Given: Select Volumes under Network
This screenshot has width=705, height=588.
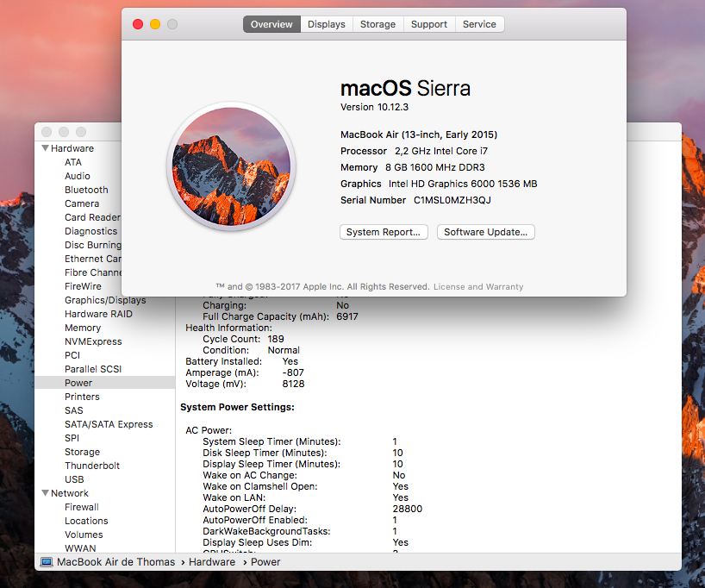Looking at the screenshot, I should (84, 535).
